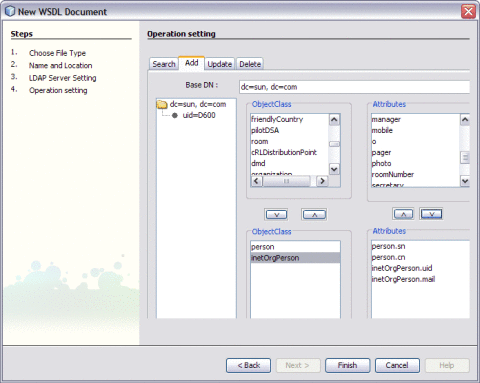Click the Base DN input field
Screen dimensions: 480x383
pos(354,87)
